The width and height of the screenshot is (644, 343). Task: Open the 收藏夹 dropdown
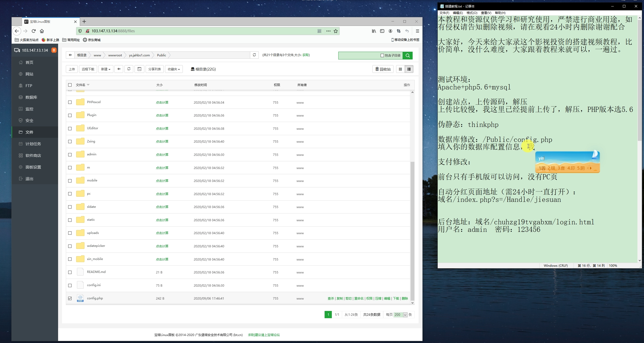click(x=174, y=69)
